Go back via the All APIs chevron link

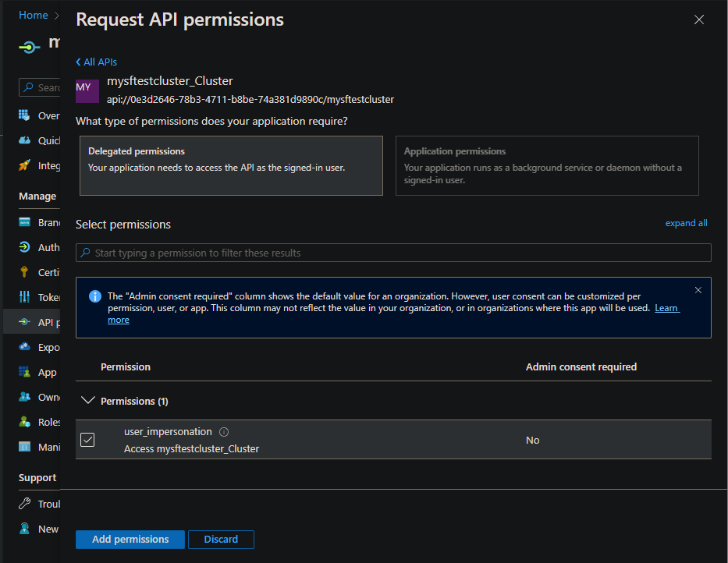point(97,62)
